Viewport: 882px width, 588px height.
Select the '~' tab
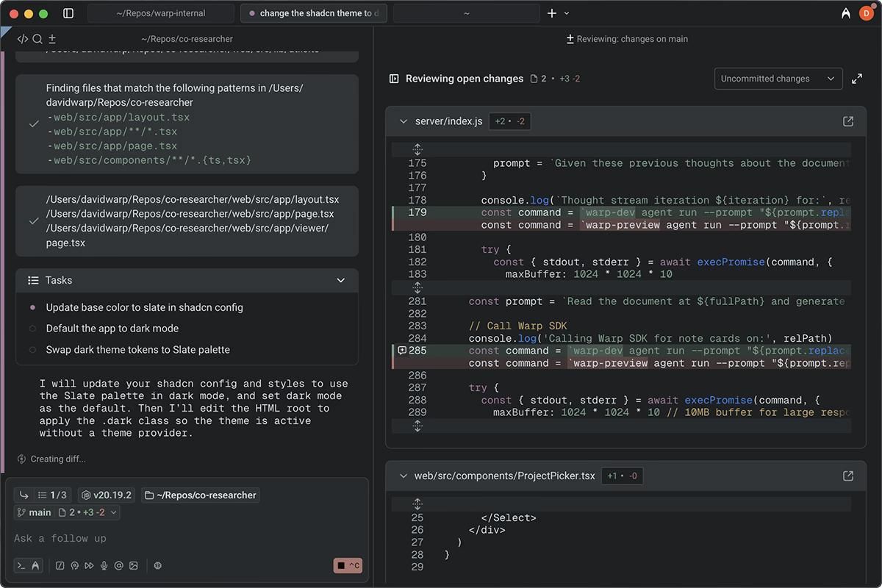click(466, 12)
